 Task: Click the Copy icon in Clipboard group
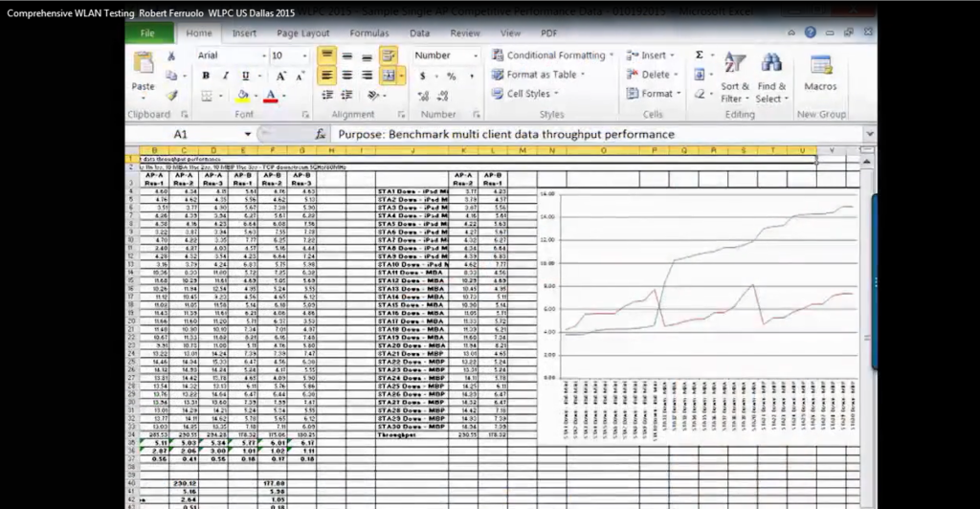[x=171, y=76]
